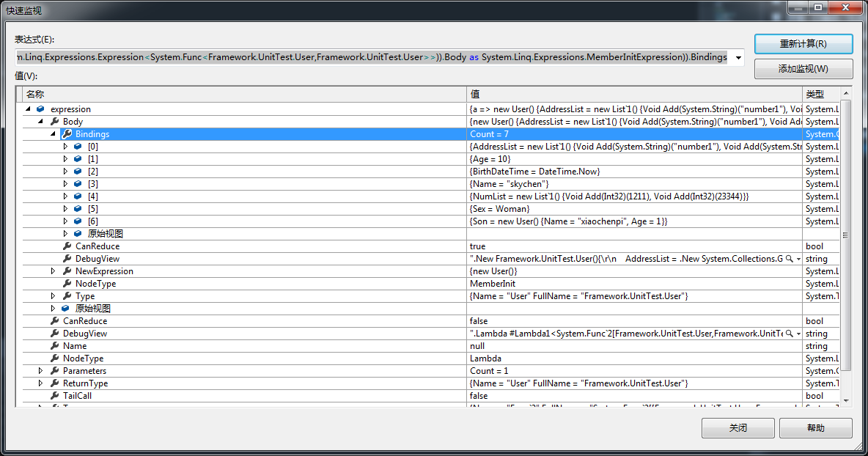868x456 pixels.
Task: Click inside the 表达式 expression input field
Action: pos(367,57)
